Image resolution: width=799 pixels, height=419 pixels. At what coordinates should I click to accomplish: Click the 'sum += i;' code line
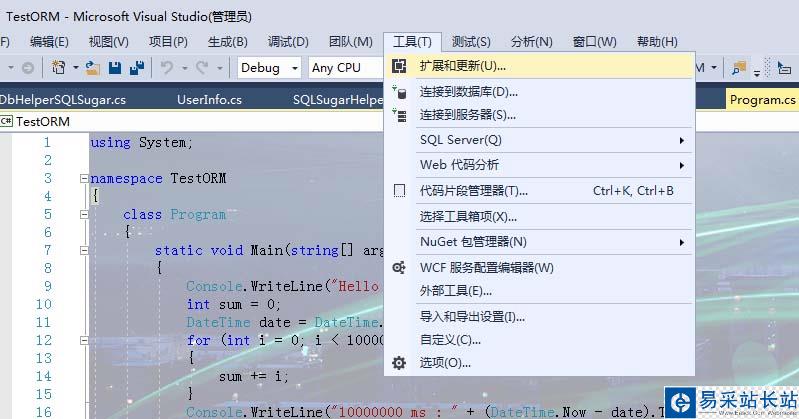[254, 376]
